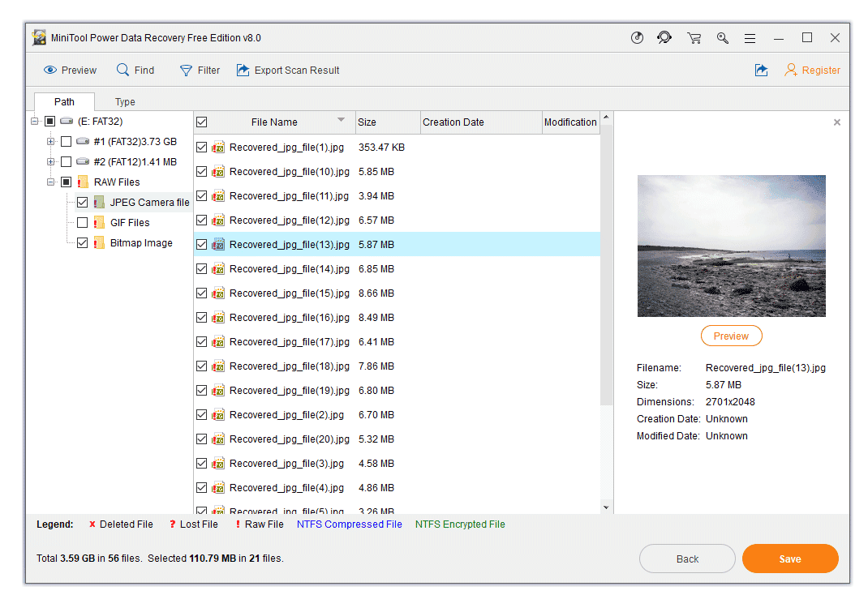
Task: Uncheck the Bitmap Image checkbox
Action: (x=83, y=242)
